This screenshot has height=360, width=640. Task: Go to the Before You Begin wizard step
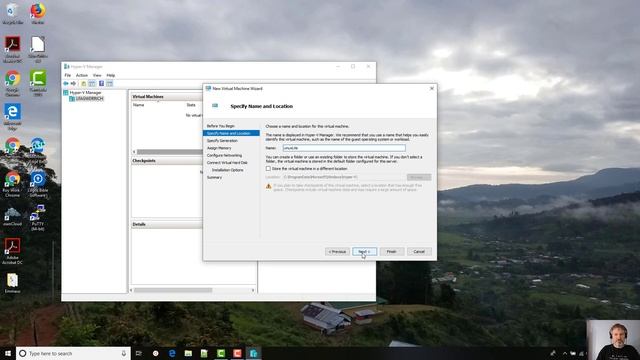[220, 126]
